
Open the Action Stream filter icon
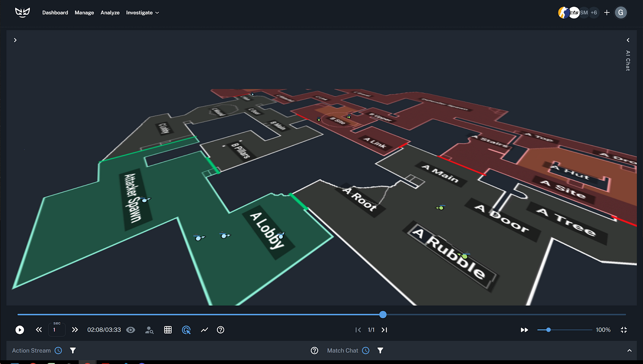click(x=73, y=350)
